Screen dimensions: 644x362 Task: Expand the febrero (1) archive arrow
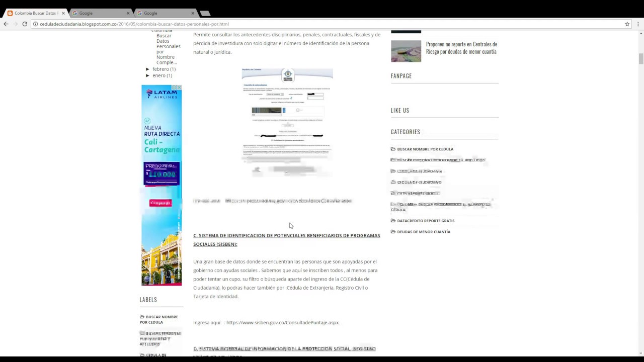tap(147, 69)
